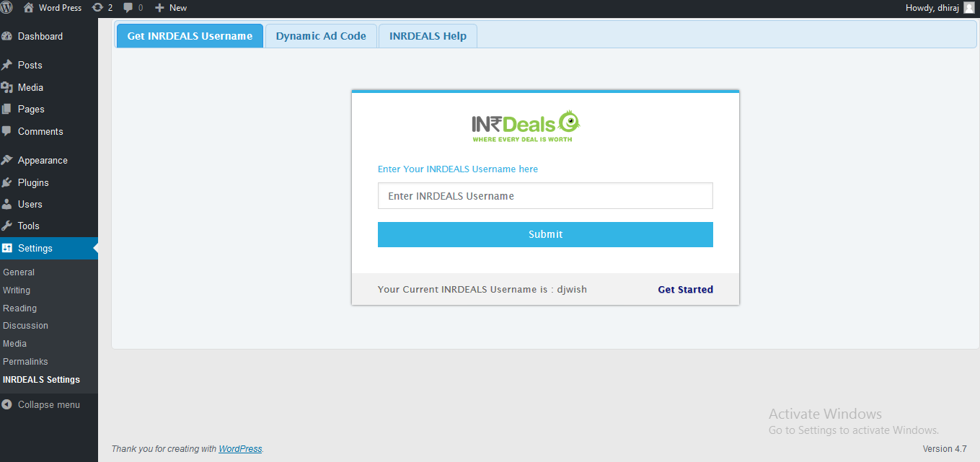Click the Posts pin icon

(6, 65)
